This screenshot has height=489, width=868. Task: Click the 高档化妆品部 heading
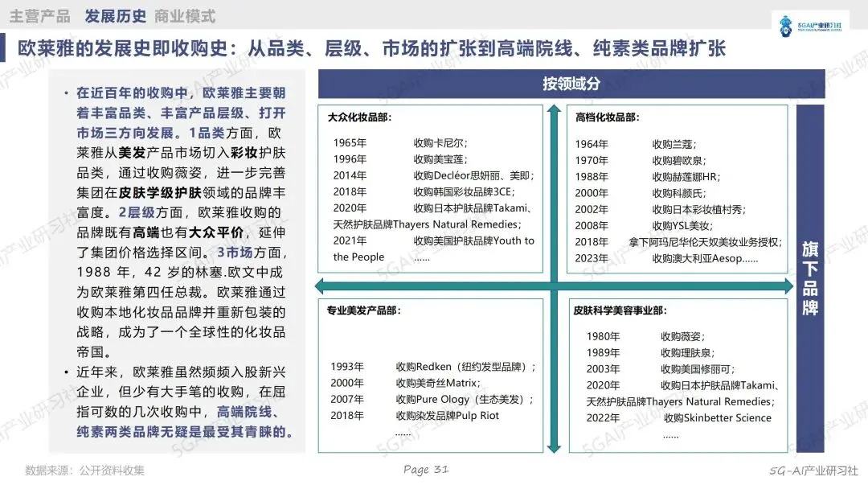coord(608,117)
